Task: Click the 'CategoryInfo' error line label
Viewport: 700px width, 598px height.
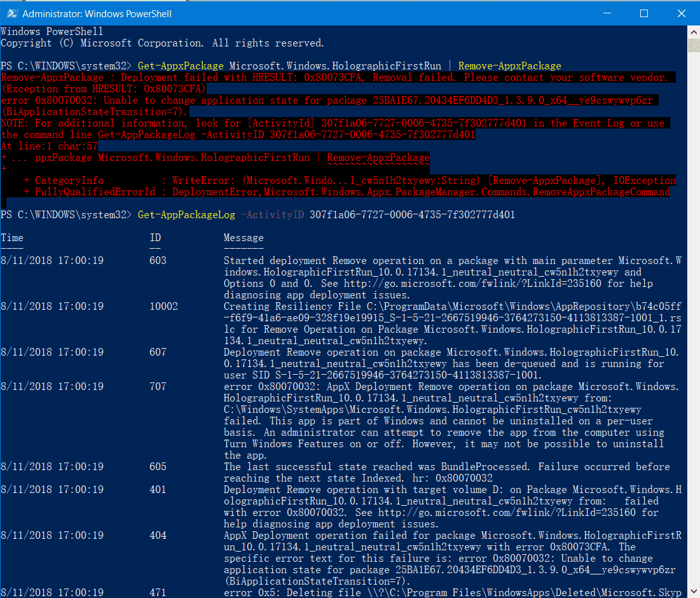Action: coord(69,181)
